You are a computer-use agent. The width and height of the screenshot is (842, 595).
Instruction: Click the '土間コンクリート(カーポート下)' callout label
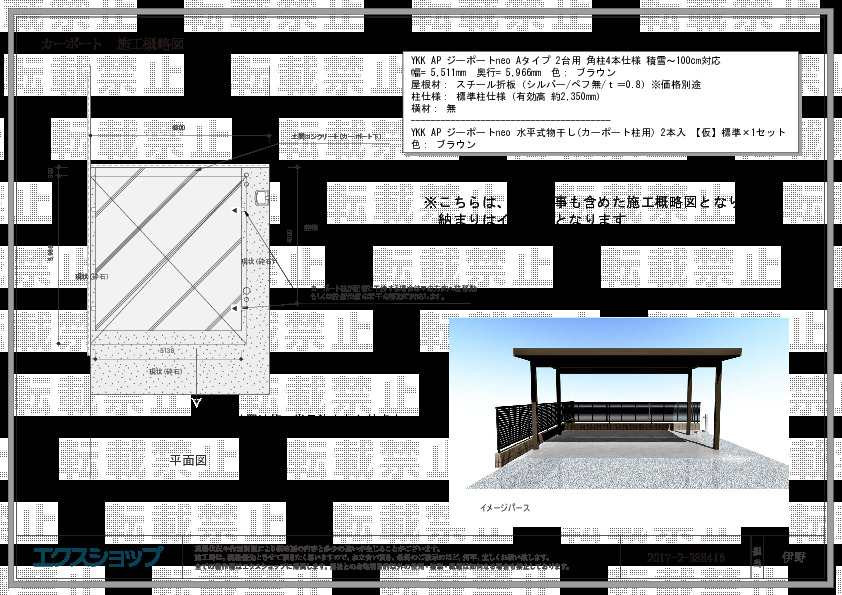[336, 136]
